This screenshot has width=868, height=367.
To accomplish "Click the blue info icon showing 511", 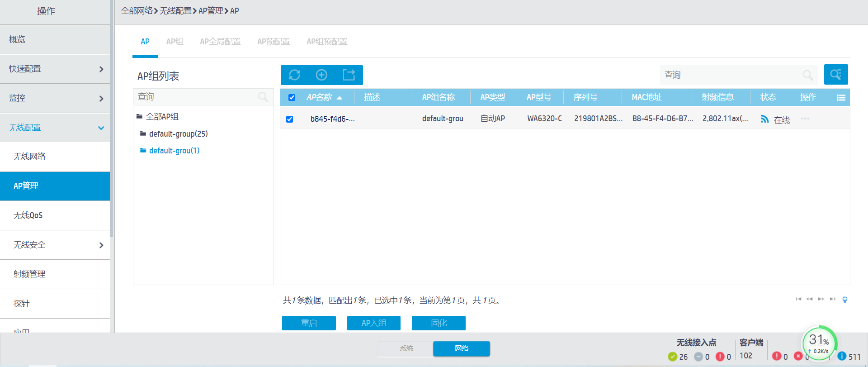I will [842, 356].
